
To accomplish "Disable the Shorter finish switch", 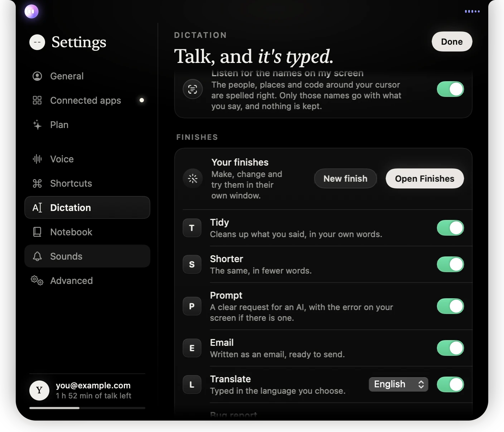I will pos(450,264).
